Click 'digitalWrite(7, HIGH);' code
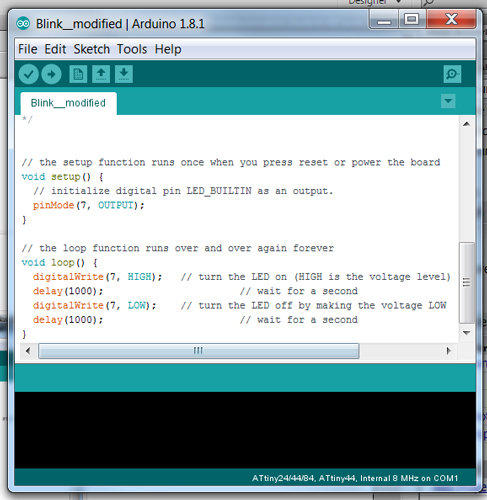The height and width of the screenshot is (500, 487). 97,277
